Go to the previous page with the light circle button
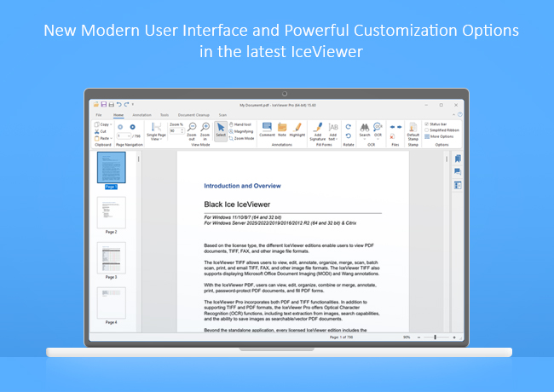The width and height of the screenshot is (554, 392). click(x=120, y=127)
